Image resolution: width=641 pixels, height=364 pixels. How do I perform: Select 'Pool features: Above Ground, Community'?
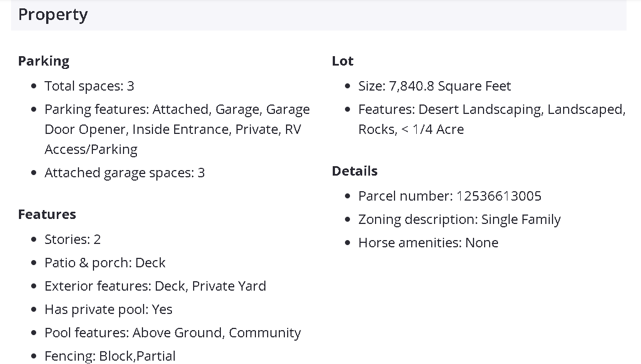click(172, 333)
